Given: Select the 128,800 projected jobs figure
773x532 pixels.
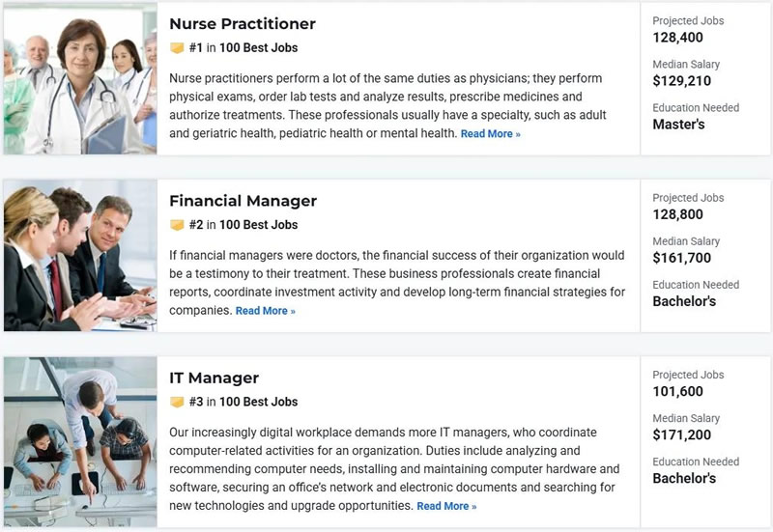Looking at the screenshot, I should pos(677,214).
